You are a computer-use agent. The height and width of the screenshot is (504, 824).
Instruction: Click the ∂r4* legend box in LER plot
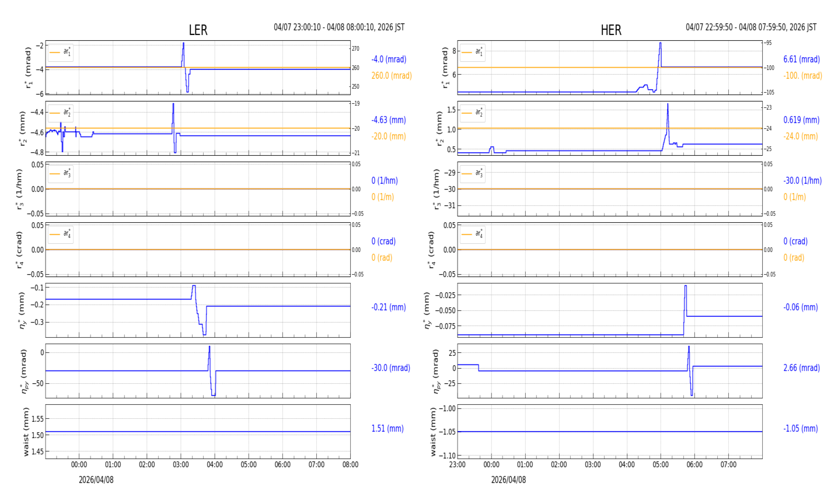pyautogui.click(x=61, y=235)
